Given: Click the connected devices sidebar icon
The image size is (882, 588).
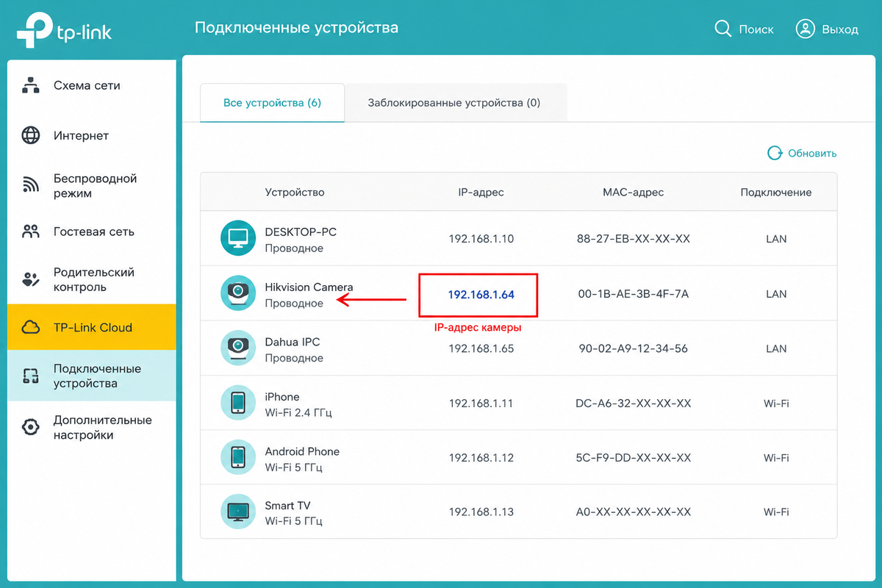Looking at the screenshot, I should (x=31, y=376).
